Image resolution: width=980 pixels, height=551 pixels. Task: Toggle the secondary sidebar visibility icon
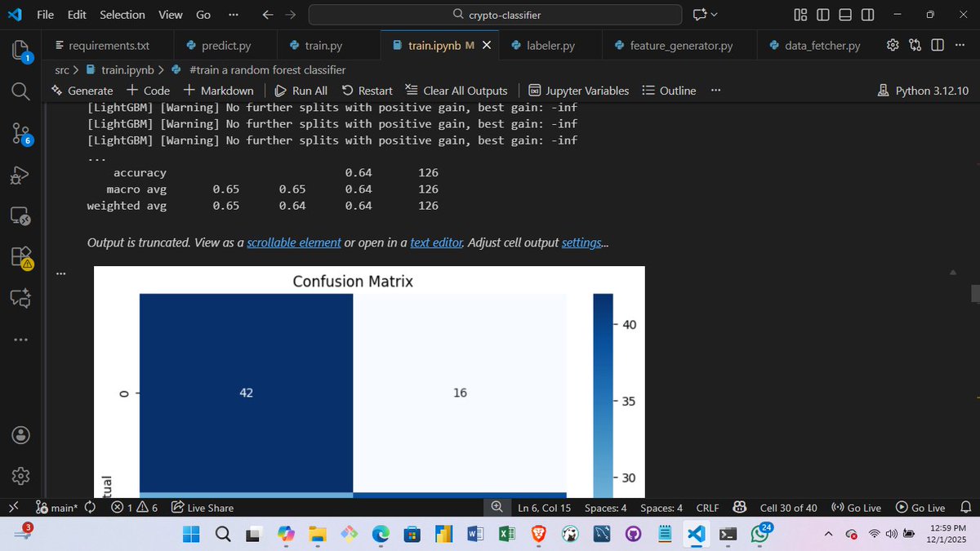click(x=867, y=14)
